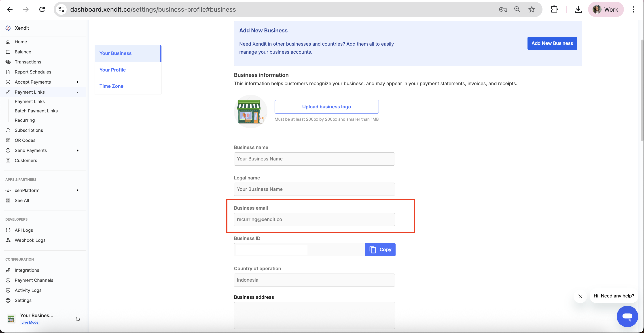Click the Settings gear icon in sidebar
The image size is (644, 333).
click(8, 300)
